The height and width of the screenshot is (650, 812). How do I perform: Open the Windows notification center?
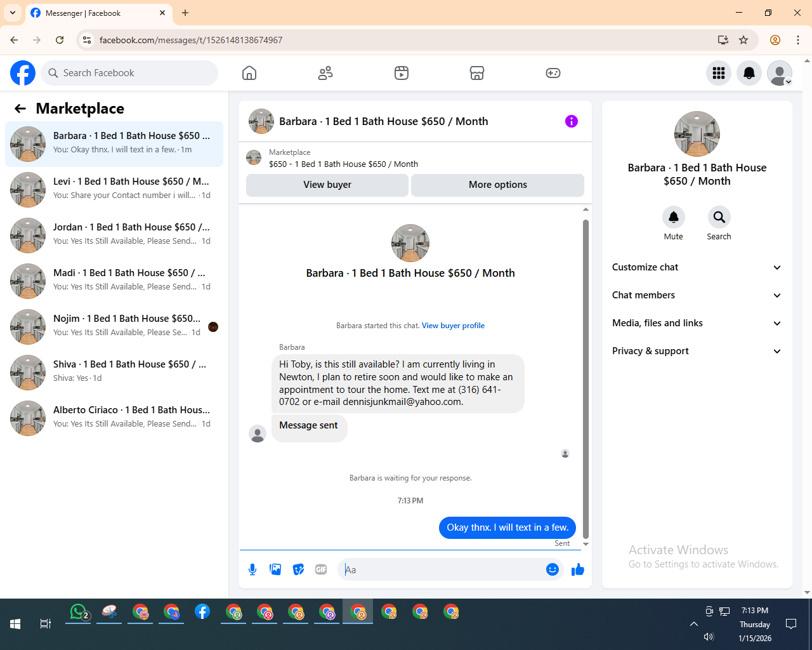(791, 624)
